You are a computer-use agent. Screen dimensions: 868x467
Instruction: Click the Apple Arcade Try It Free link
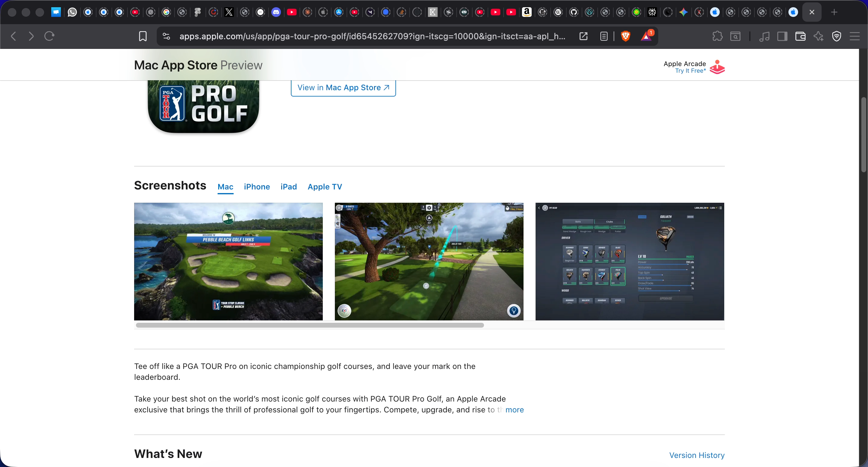pyautogui.click(x=690, y=71)
